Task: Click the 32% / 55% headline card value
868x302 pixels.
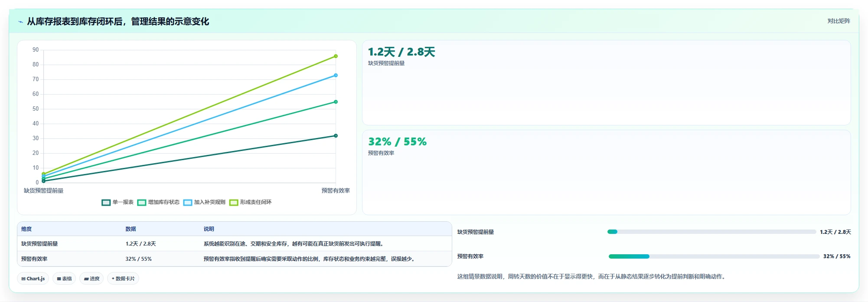Action: click(397, 142)
